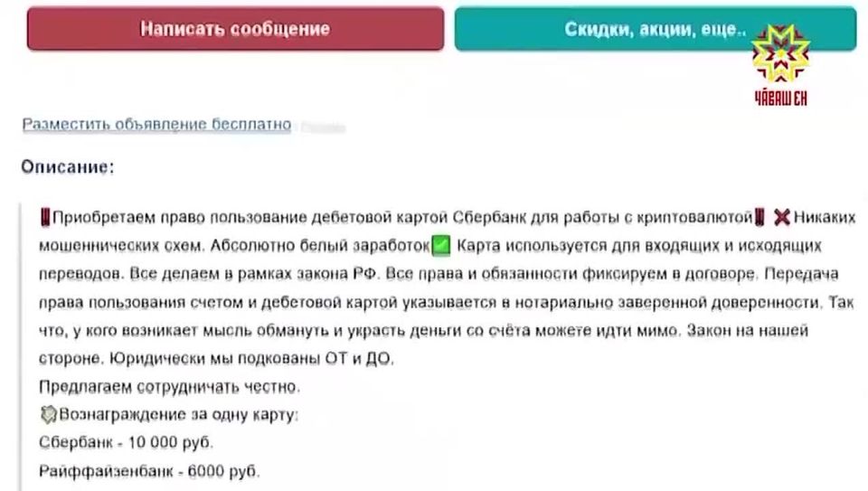
Task: Click the Вознаграждение за одну карту text
Action: 178,415
